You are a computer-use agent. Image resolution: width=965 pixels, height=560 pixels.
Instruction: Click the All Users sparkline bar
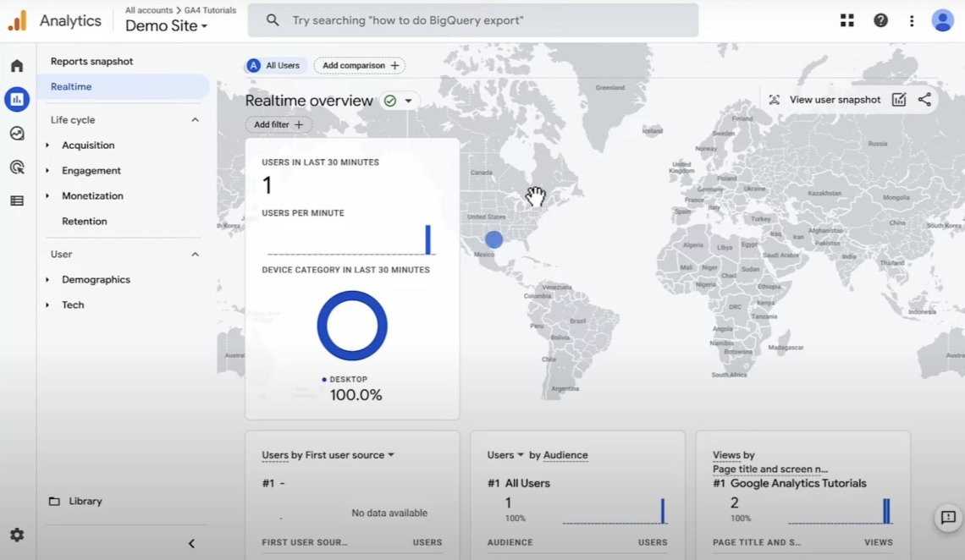click(x=662, y=511)
